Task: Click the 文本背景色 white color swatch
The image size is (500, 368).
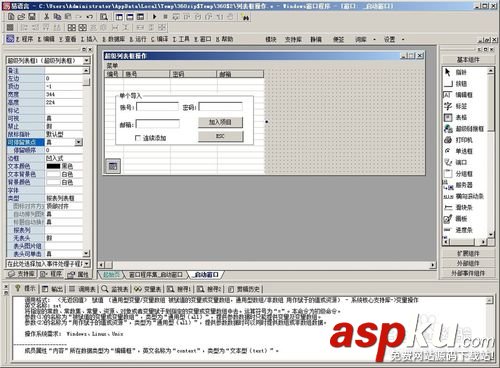Action: coord(53,174)
